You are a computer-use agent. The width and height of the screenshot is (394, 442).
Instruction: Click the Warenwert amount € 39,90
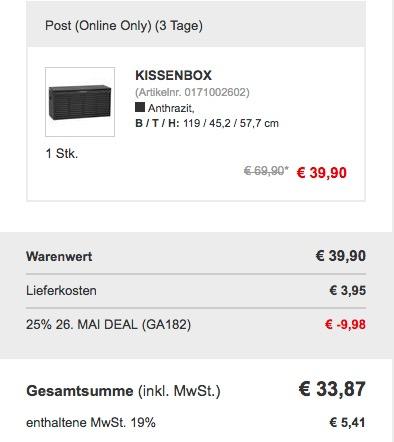coord(340,256)
